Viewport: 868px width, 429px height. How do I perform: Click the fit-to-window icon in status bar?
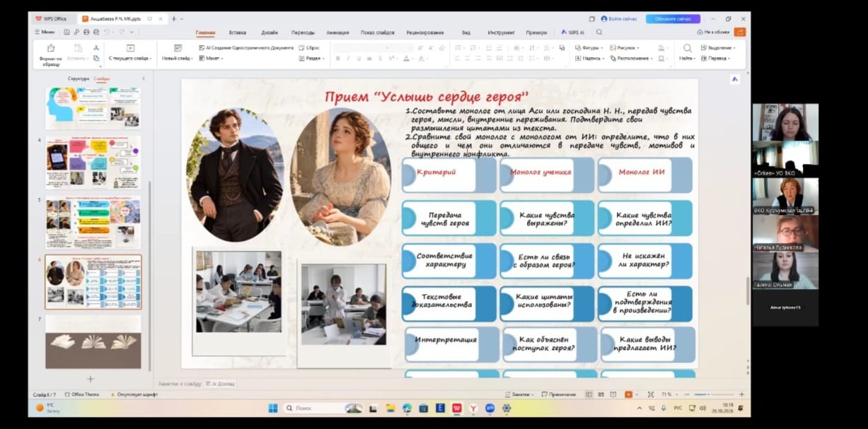[651, 394]
